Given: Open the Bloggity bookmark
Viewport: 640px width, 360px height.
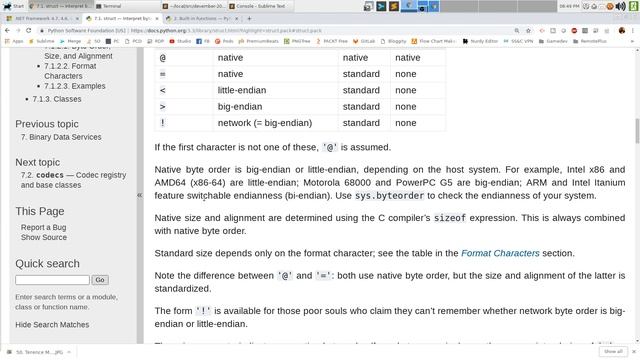Looking at the screenshot, I should 393,41.
